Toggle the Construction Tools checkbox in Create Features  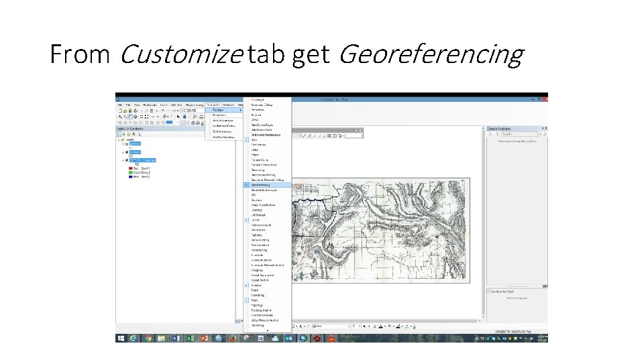[489, 292]
